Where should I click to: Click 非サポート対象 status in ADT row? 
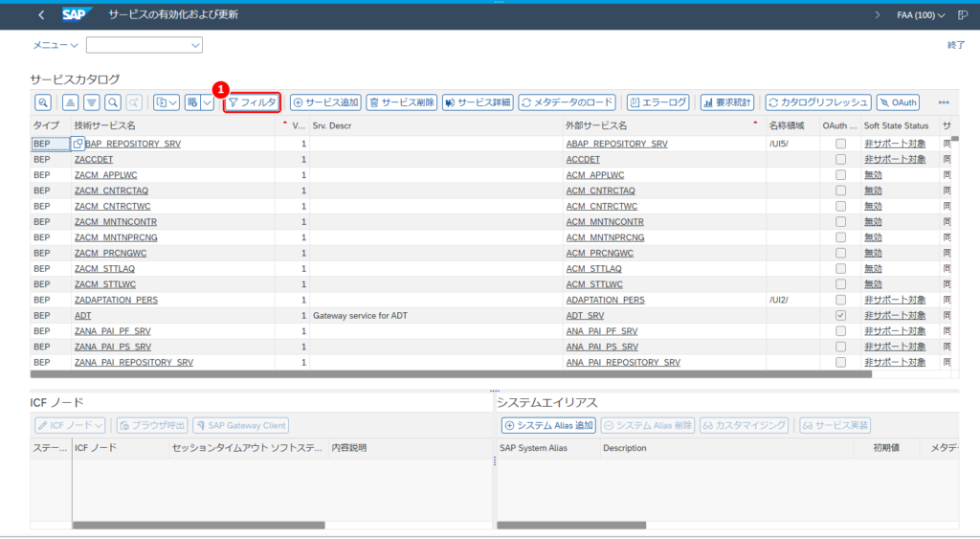pos(895,316)
